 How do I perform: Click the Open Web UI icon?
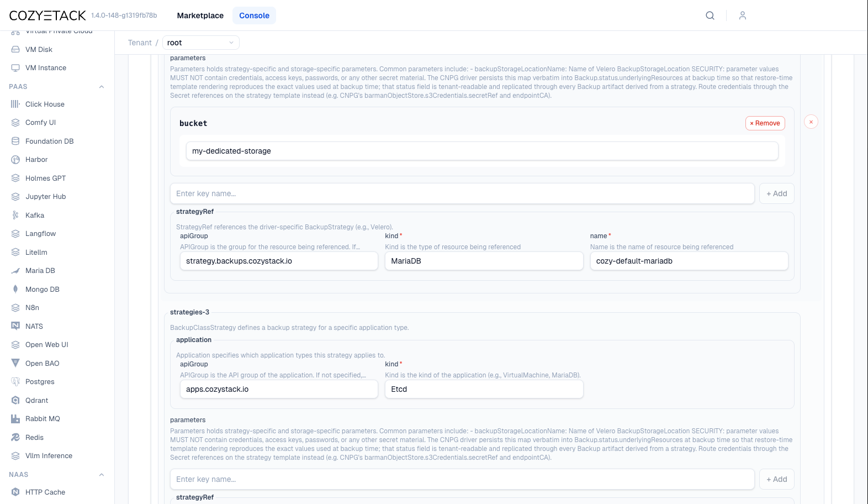point(15,345)
